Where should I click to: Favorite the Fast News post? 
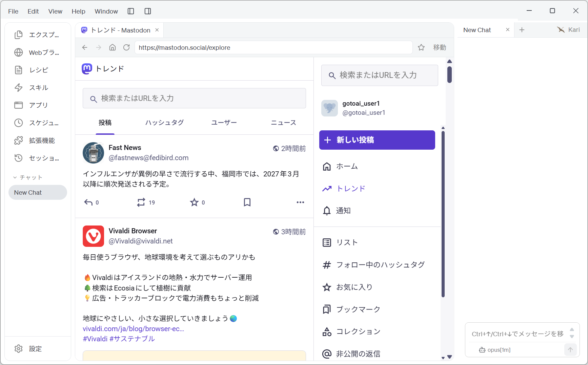[194, 202]
